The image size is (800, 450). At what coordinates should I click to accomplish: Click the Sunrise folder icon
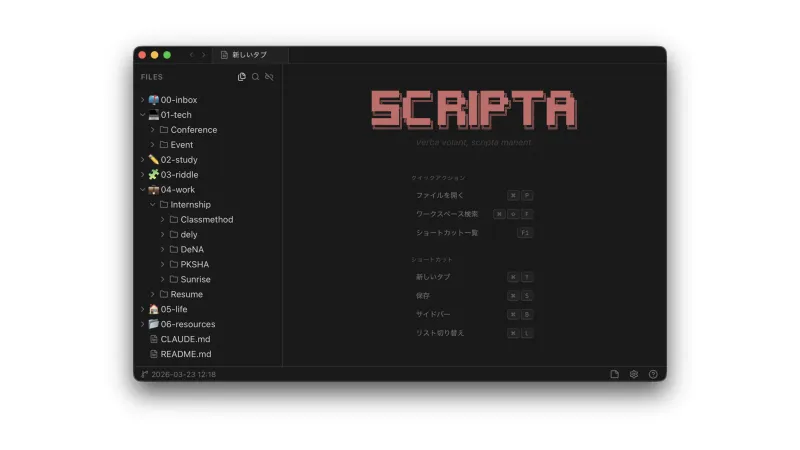[x=174, y=280]
